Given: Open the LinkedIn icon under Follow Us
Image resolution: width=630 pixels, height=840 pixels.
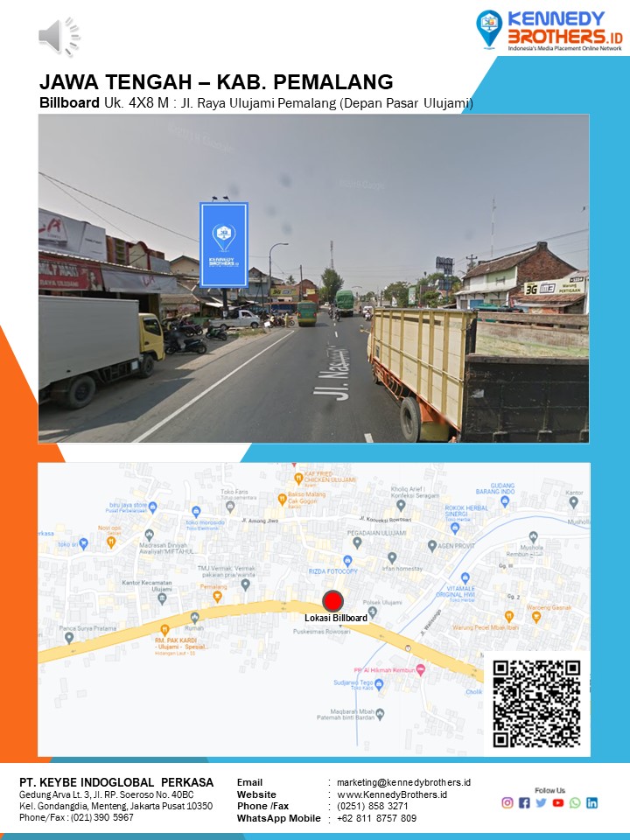Looking at the screenshot, I should [x=592, y=802].
